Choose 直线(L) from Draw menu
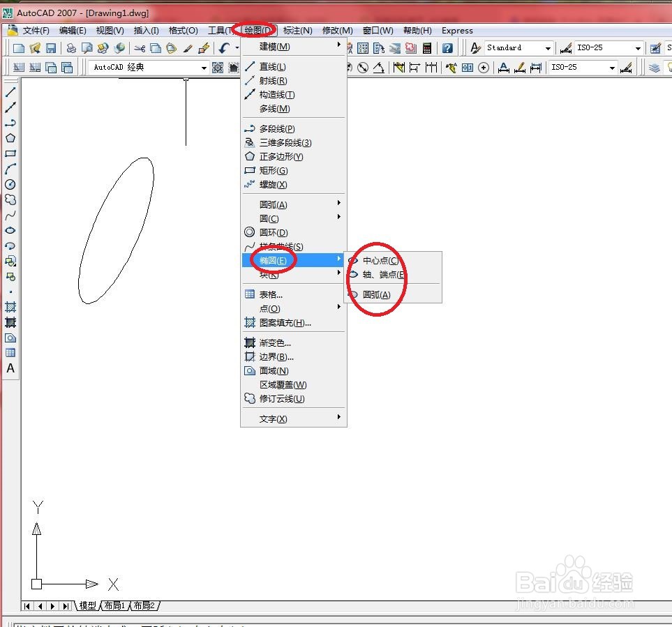Viewport: 672px width, 627px height. [294, 67]
